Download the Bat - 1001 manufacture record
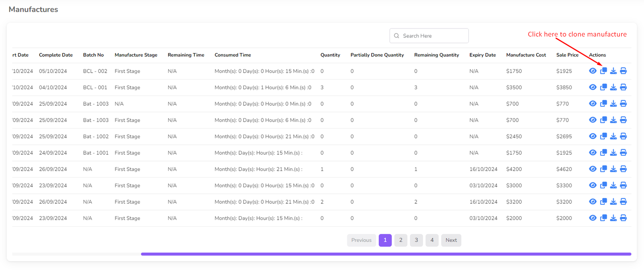The width and height of the screenshot is (644, 272). (613, 153)
